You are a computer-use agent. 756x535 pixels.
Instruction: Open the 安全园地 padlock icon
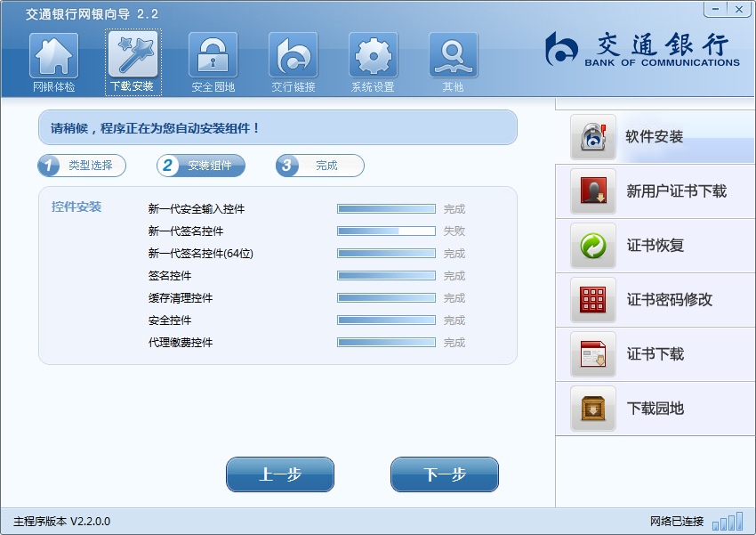tap(213, 55)
